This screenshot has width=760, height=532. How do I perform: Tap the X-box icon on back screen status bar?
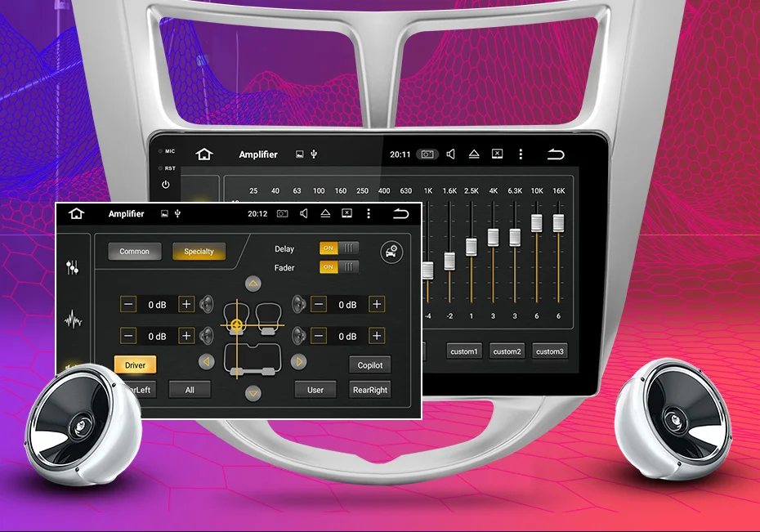[x=498, y=154]
